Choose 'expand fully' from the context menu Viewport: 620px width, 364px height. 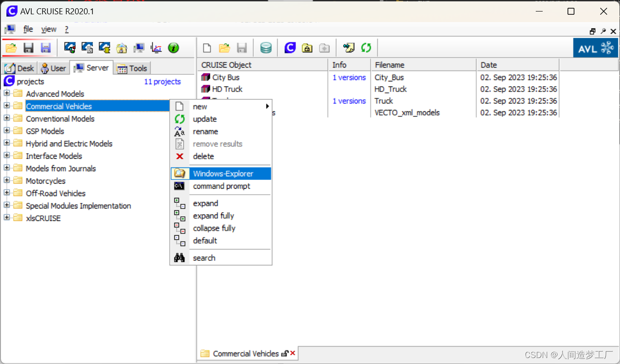click(x=221, y=215)
